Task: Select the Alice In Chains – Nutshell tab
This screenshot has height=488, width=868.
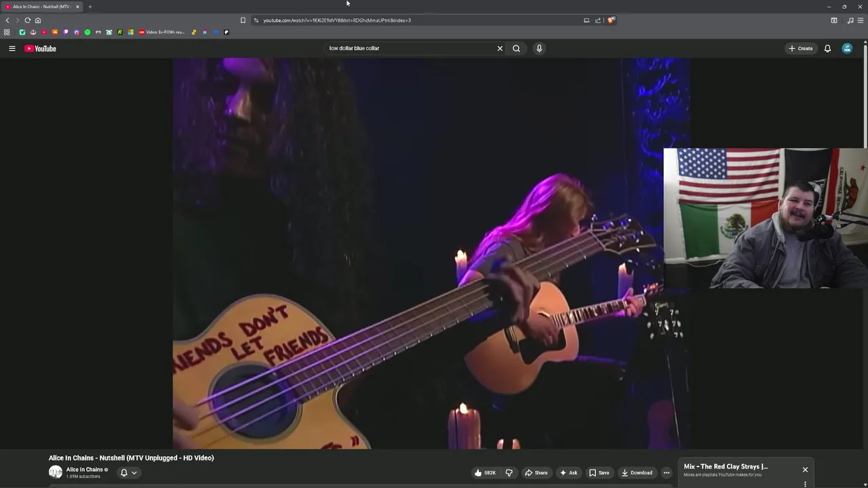Action: 42,7
